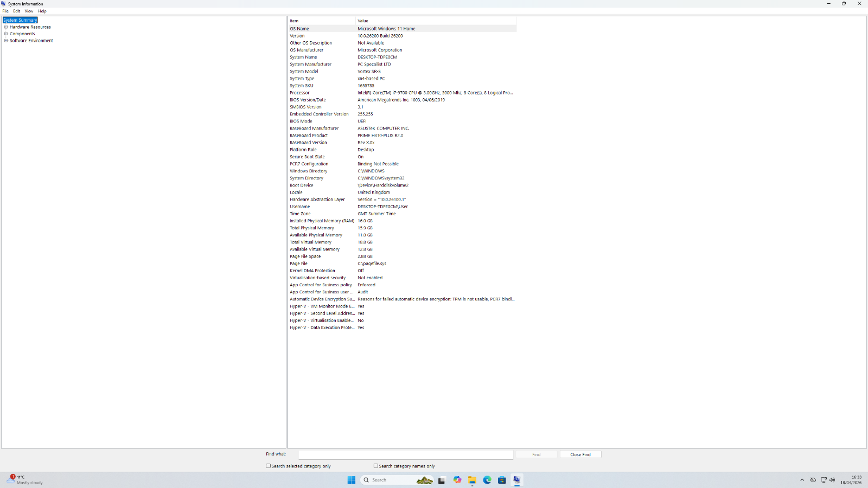This screenshot has height=488, width=868.
Task: Click the Vortex SR-S value
Action: coord(369,71)
